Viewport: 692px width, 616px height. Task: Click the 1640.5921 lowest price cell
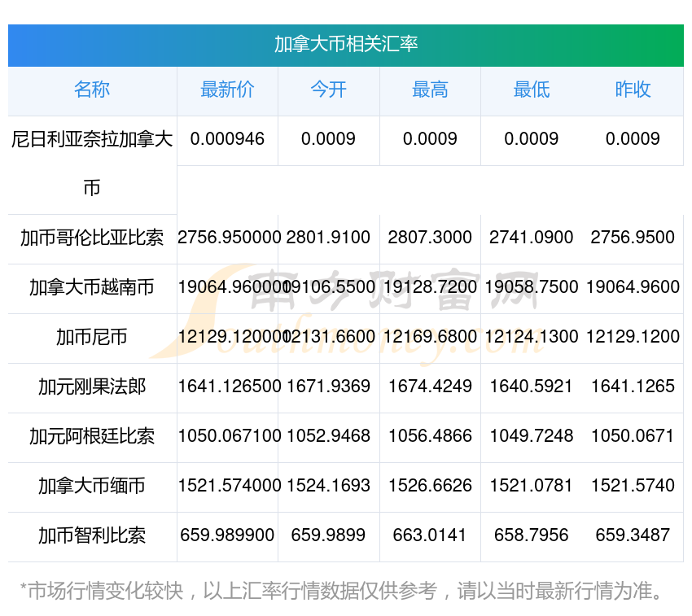531,387
